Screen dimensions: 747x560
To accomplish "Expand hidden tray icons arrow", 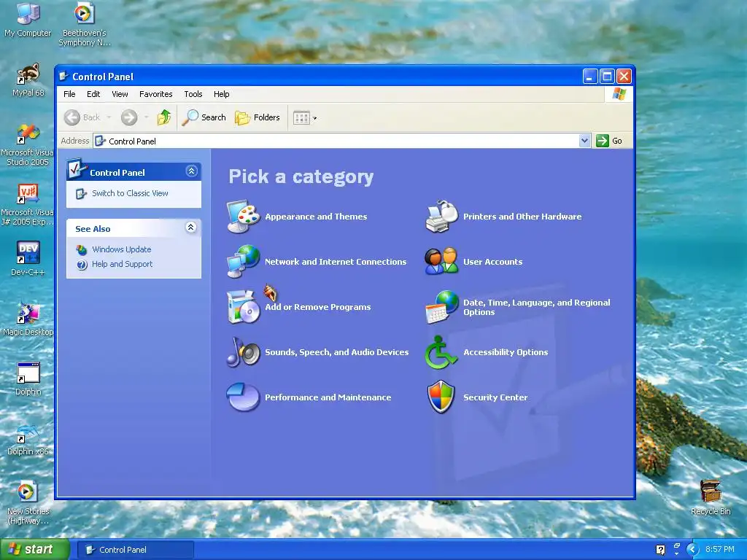I will (692, 550).
